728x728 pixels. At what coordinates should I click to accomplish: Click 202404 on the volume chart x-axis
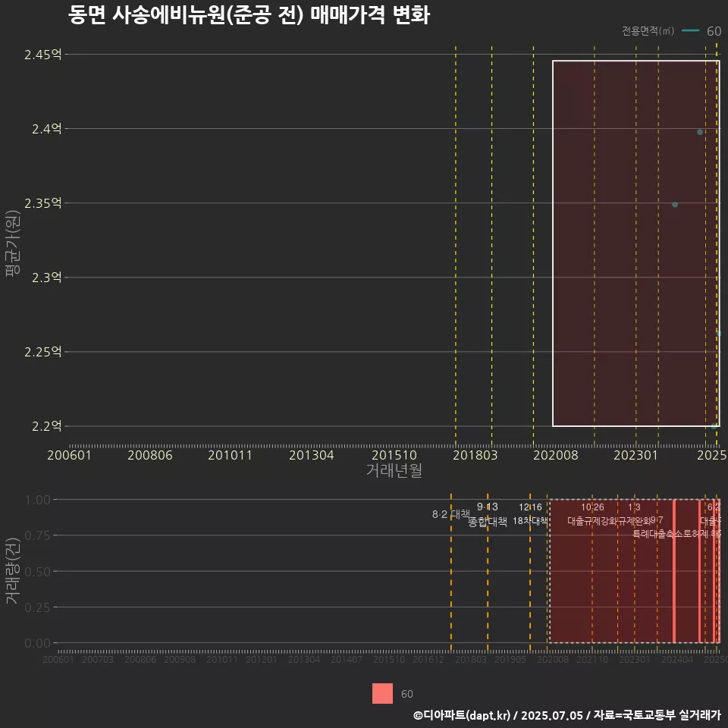click(x=677, y=659)
